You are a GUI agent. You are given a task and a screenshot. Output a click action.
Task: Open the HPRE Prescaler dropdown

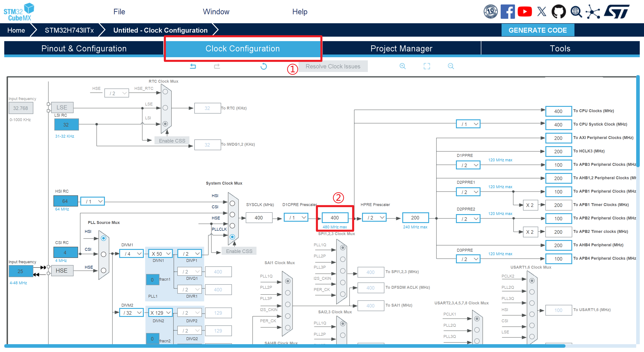374,218
